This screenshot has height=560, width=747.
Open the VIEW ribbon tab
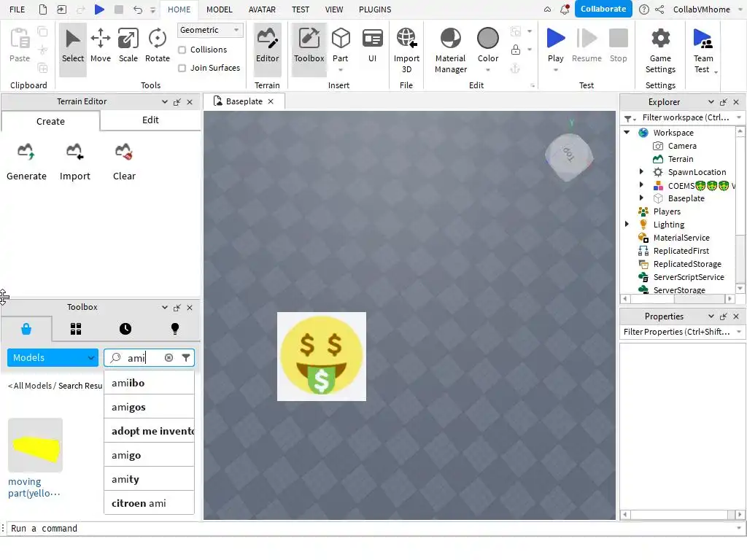coord(334,9)
